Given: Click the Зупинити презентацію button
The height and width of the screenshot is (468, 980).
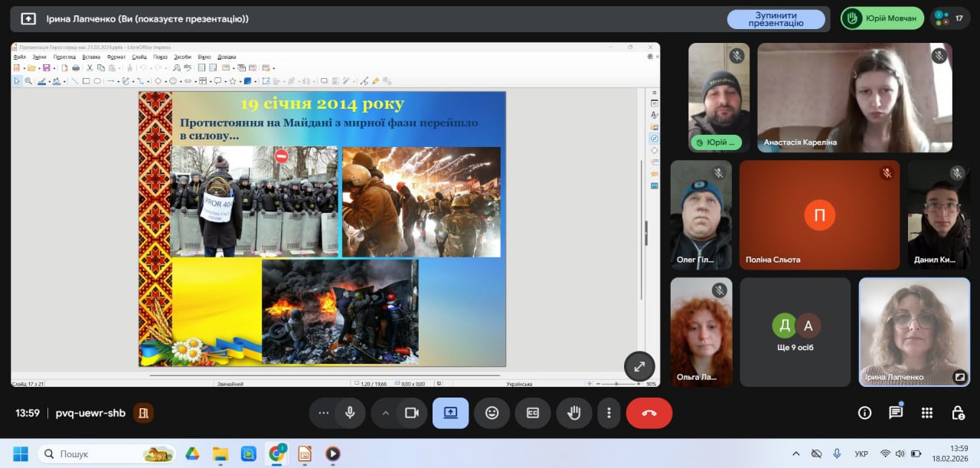Looking at the screenshot, I should (x=776, y=19).
